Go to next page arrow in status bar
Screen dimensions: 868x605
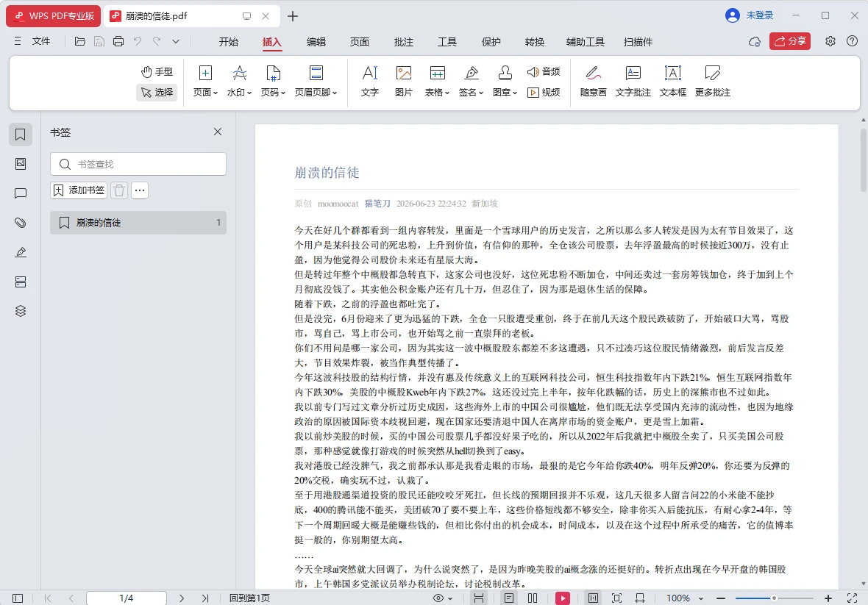tap(182, 598)
